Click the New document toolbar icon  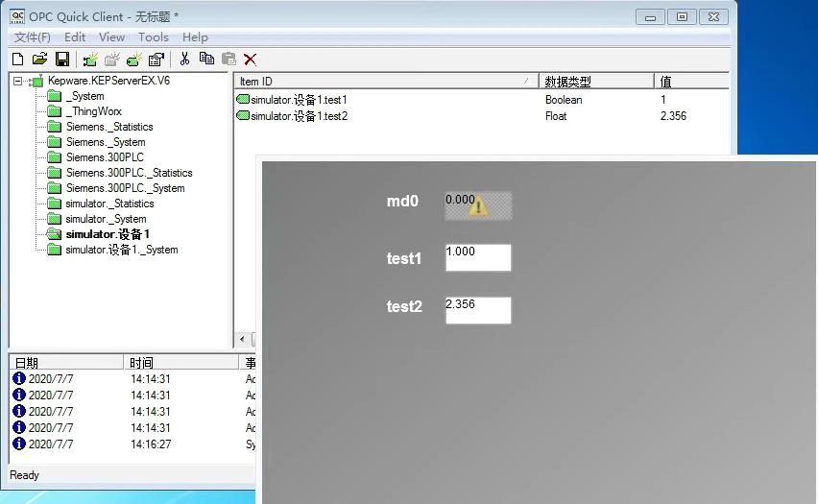pos(17,60)
